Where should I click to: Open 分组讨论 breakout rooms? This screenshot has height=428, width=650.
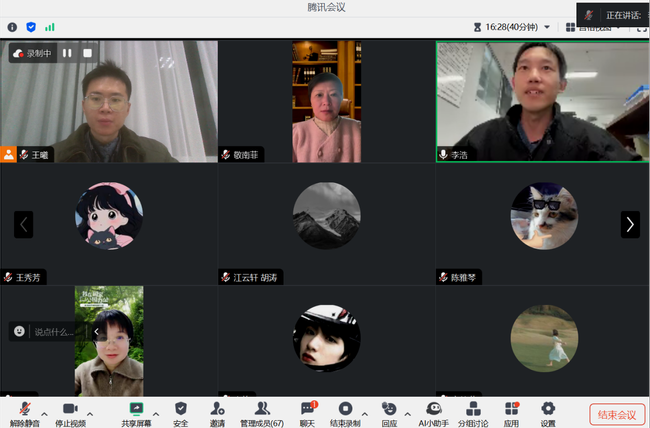(x=473, y=410)
